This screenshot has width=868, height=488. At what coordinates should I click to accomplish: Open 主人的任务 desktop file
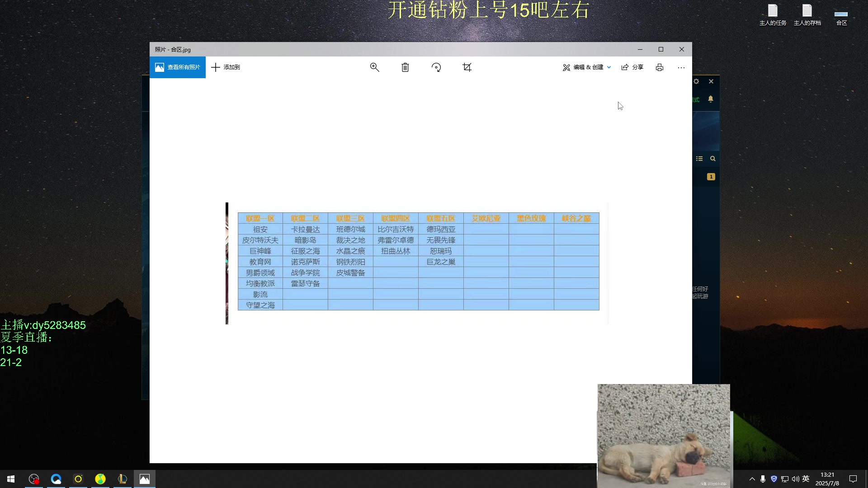[773, 15]
